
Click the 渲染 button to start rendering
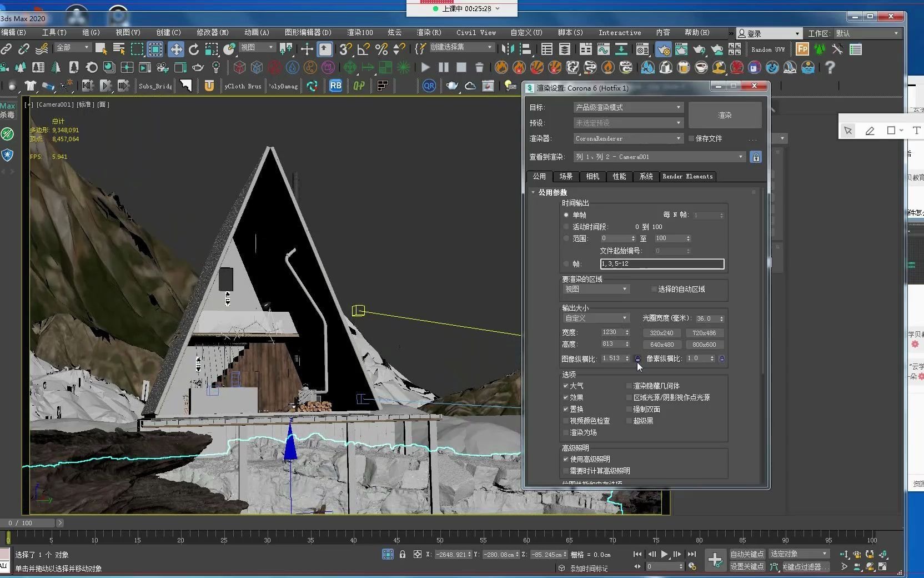tap(725, 115)
